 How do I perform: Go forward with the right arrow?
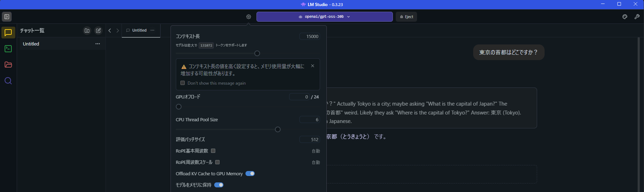[x=118, y=31]
